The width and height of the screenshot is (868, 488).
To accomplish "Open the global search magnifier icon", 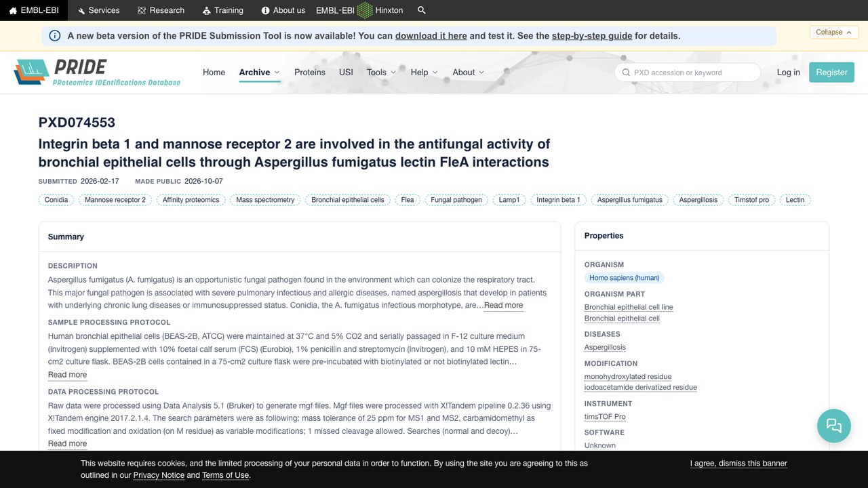I will tap(422, 10).
